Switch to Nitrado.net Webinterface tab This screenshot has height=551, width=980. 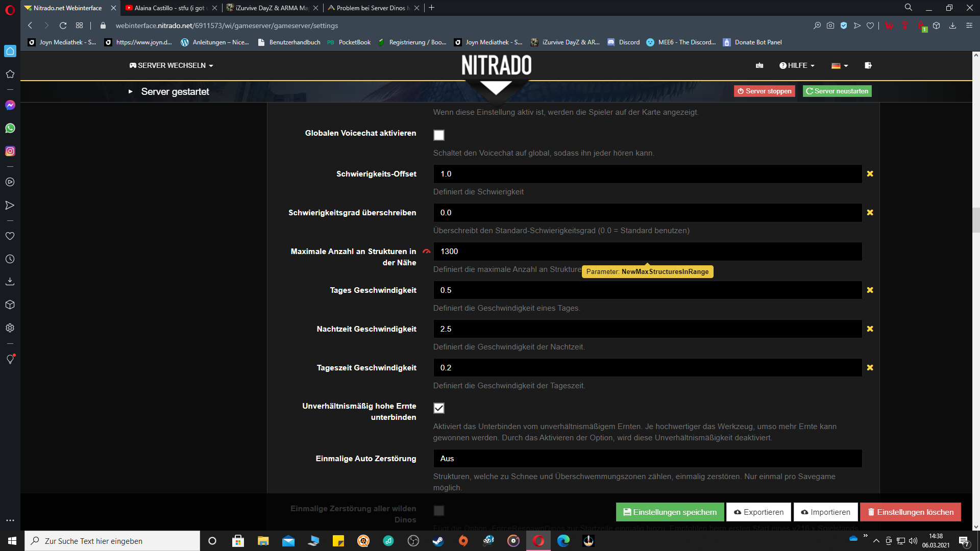pyautogui.click(x=68, y=8)
